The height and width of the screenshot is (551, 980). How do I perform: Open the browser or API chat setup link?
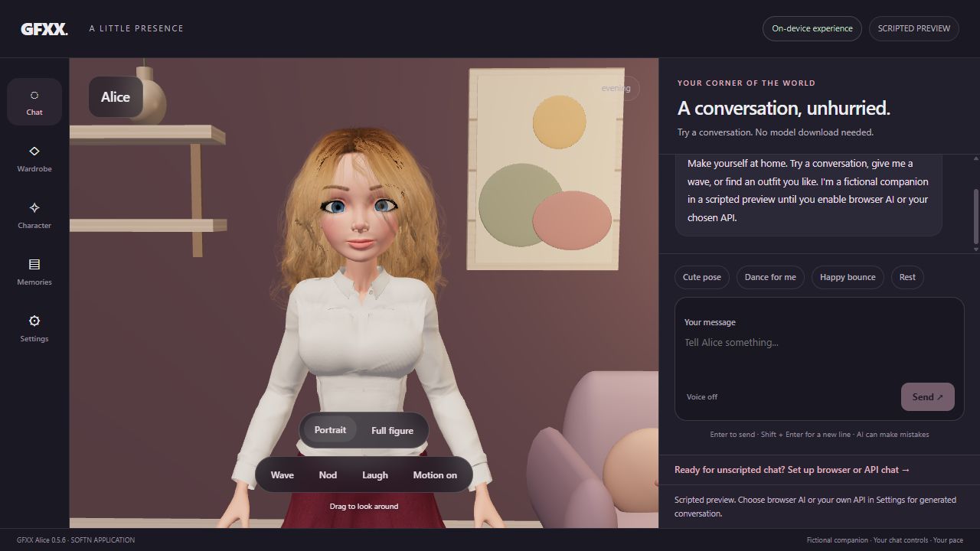(792, 470)
